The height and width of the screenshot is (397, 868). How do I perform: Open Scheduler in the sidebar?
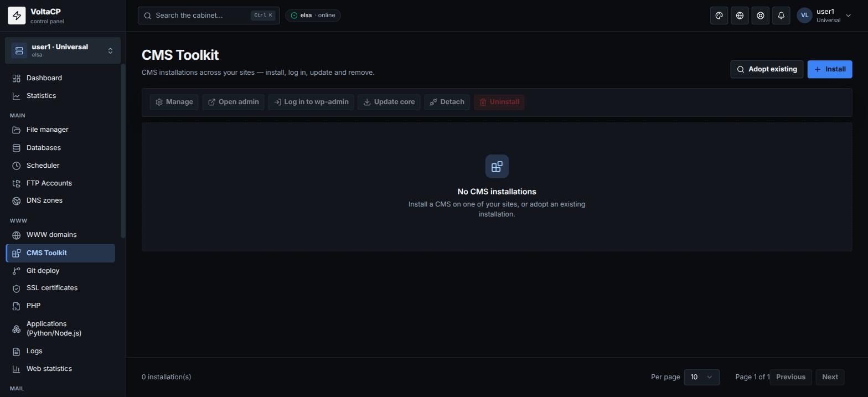(60, 166)
